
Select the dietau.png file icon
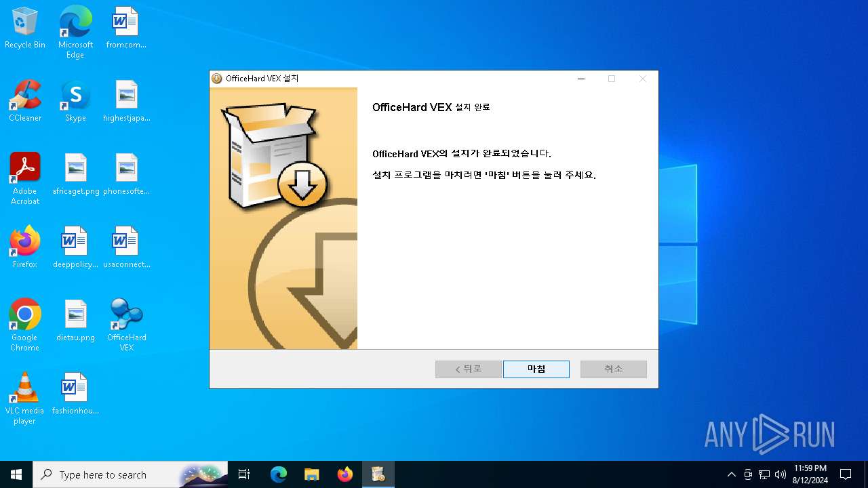click(75, 321)
